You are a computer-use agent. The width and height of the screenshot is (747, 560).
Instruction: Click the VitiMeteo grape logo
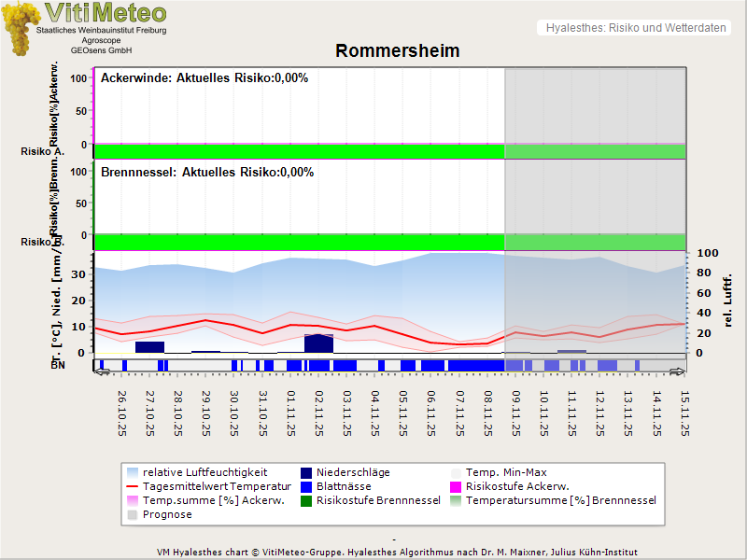21,28
